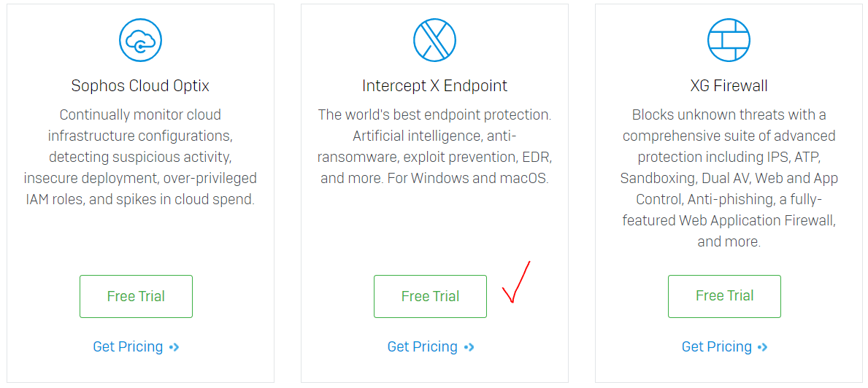Click the Sophos Cloud Optix cloud icon
Screen dimensions: 868x388
pyautogui.click(x=140, y=40)
